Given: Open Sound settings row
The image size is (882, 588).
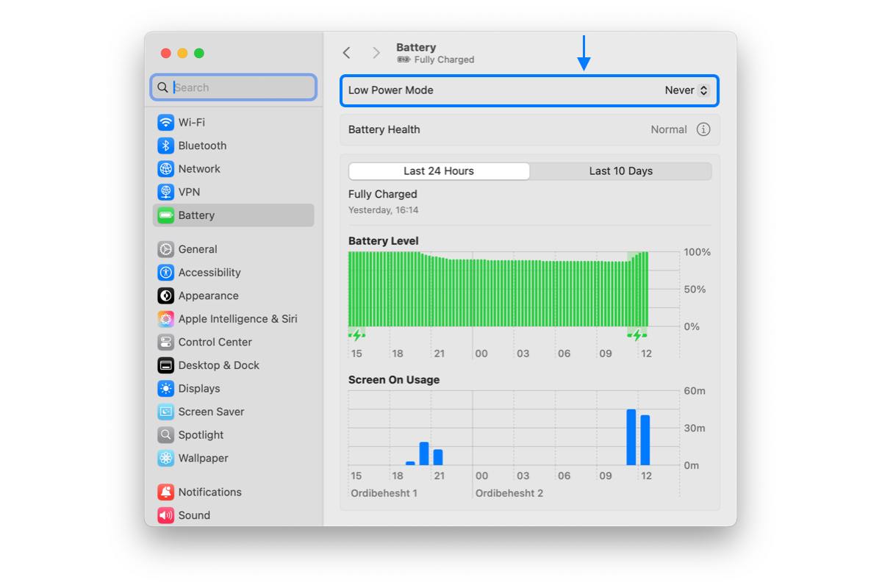Looking at the screenshot, I should click(x=234, y=515).
